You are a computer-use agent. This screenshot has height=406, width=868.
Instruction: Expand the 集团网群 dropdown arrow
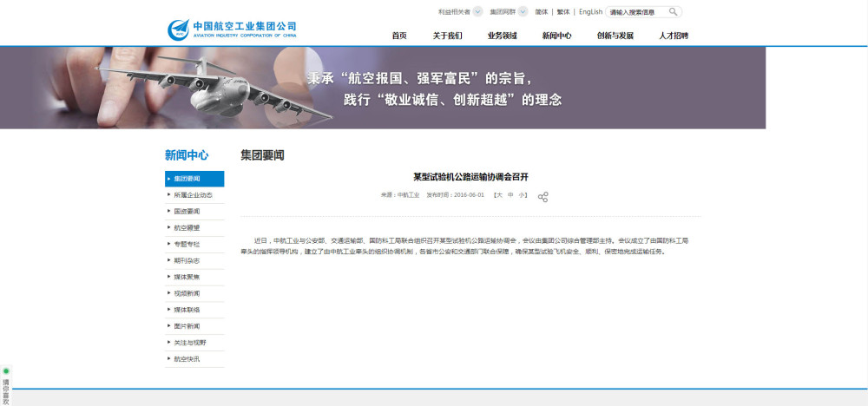click(x=523, y=11)
